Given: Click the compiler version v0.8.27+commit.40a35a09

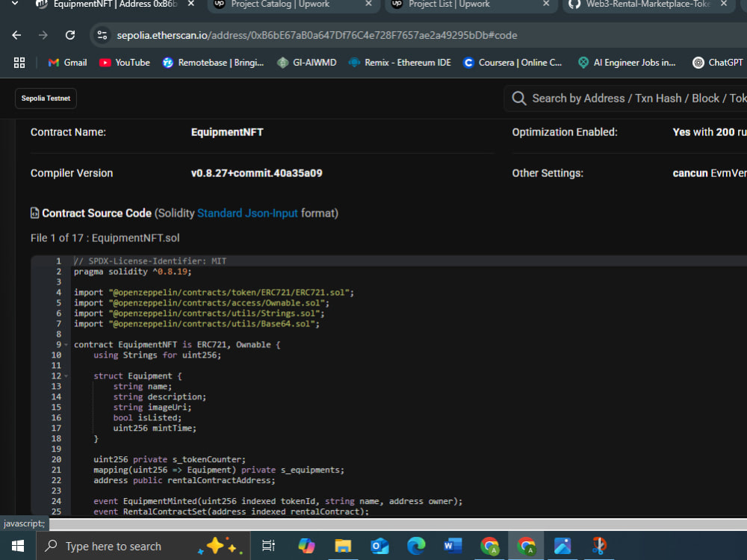Looking at the screenshot, I should coord(256,173).
